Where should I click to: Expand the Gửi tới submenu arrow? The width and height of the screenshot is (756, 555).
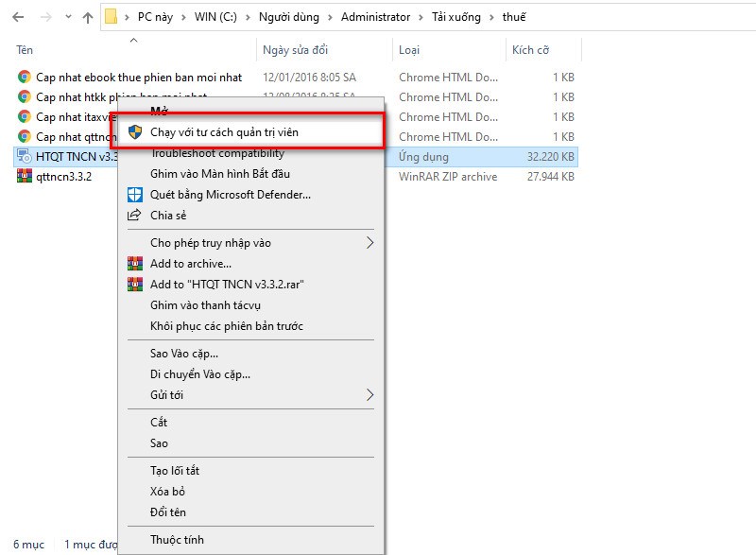pyautogui.click(x=369, y=395)
